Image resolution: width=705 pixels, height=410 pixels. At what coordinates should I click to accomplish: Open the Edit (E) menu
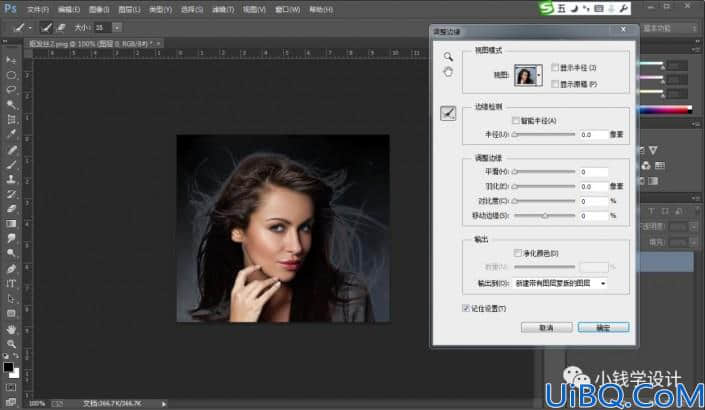click(x=69, y=9)
